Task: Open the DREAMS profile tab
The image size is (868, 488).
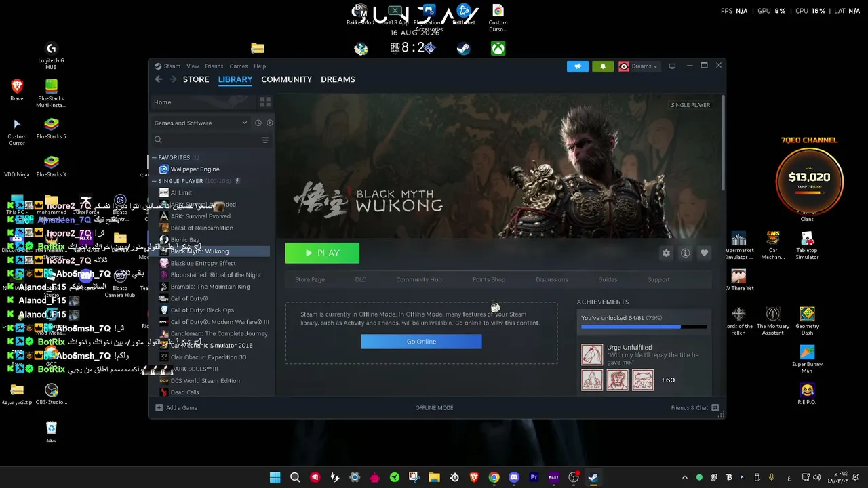Action: pyautogui.click(x=338, y=79)
